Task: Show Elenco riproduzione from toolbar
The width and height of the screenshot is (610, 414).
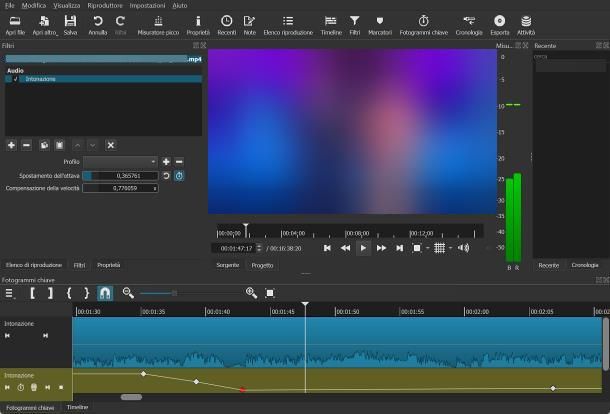Action: 288,25
